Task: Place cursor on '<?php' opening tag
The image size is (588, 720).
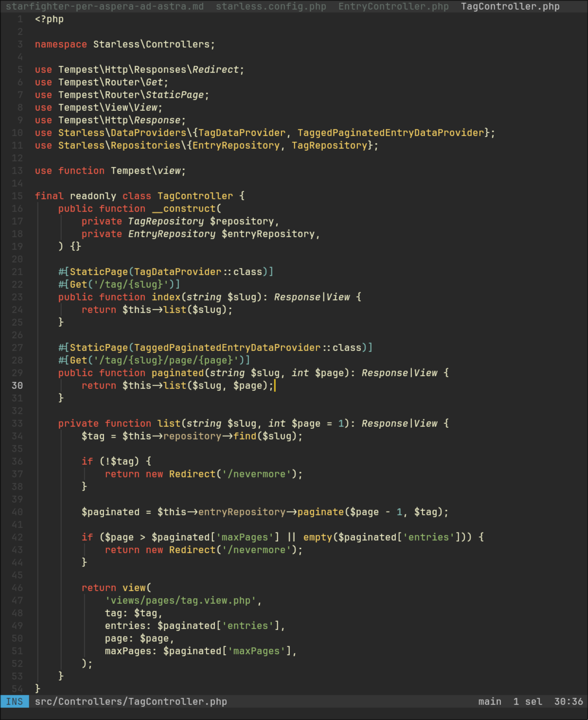Action: click(x=49, y=19)
